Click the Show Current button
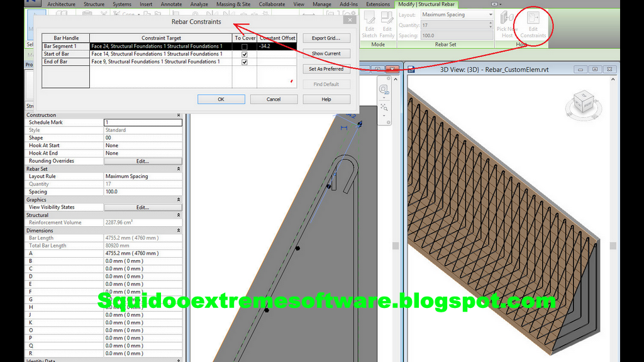This screenshot has width=644, height=362. 326,53
